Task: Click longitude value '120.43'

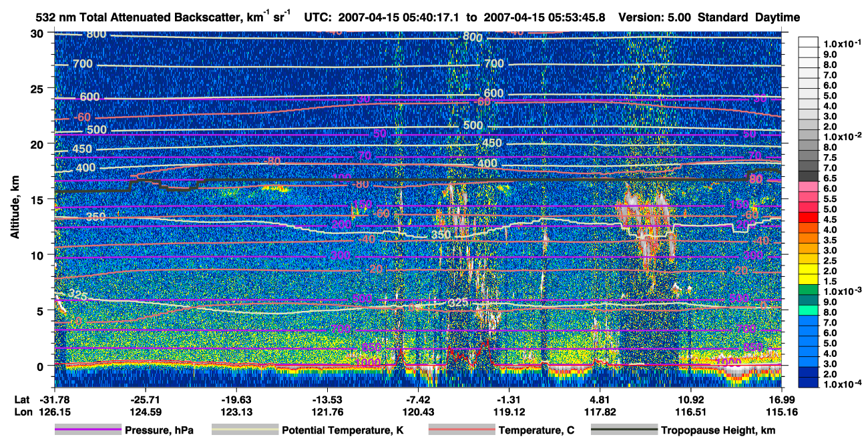Action: tap(418, 412)
